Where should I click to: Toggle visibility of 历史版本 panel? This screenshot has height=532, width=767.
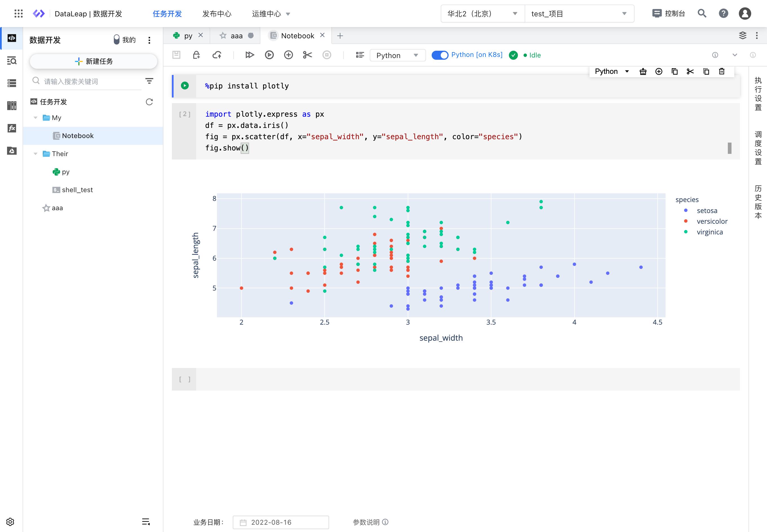pos(757,207)
